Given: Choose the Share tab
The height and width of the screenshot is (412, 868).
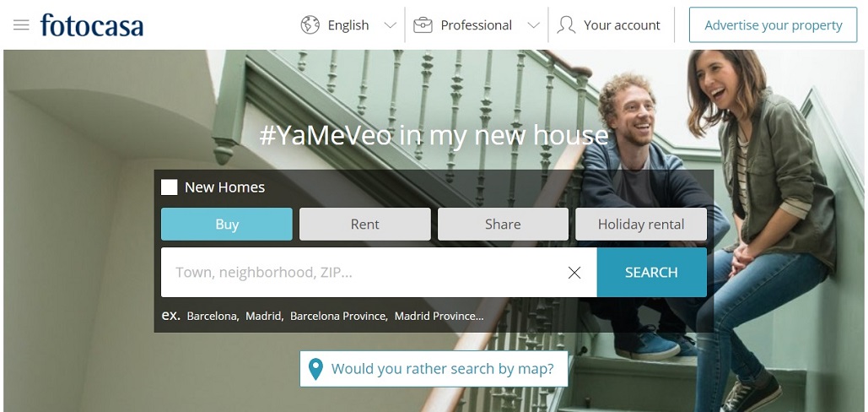Looking at the screenshot, I should point(503,225).
